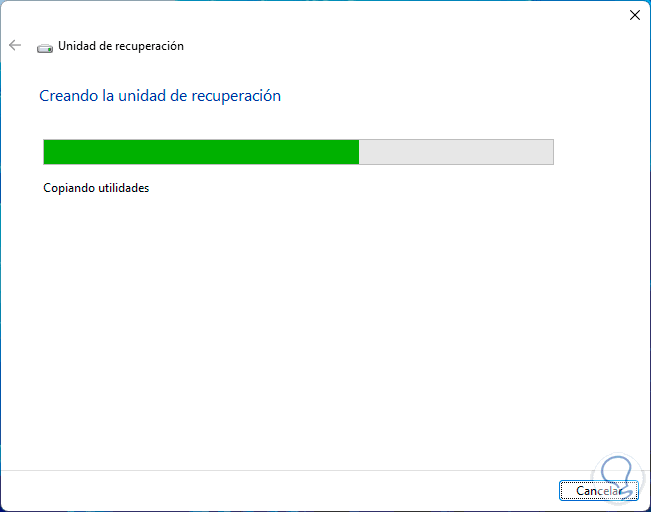The height and width of the screenshot is (512, 651).
Task: Click the word Copiando in status line
Action: (x=69, y=189)
